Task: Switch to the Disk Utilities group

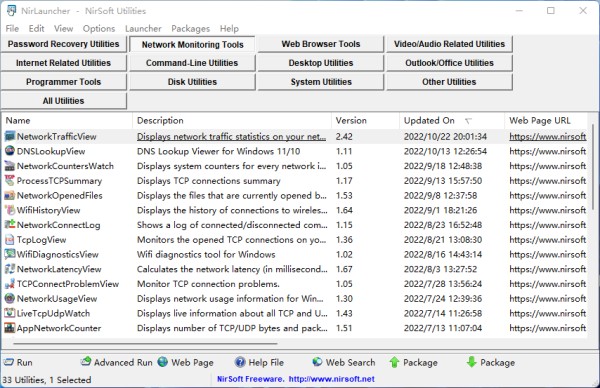Action: click(x=192, y=82)
